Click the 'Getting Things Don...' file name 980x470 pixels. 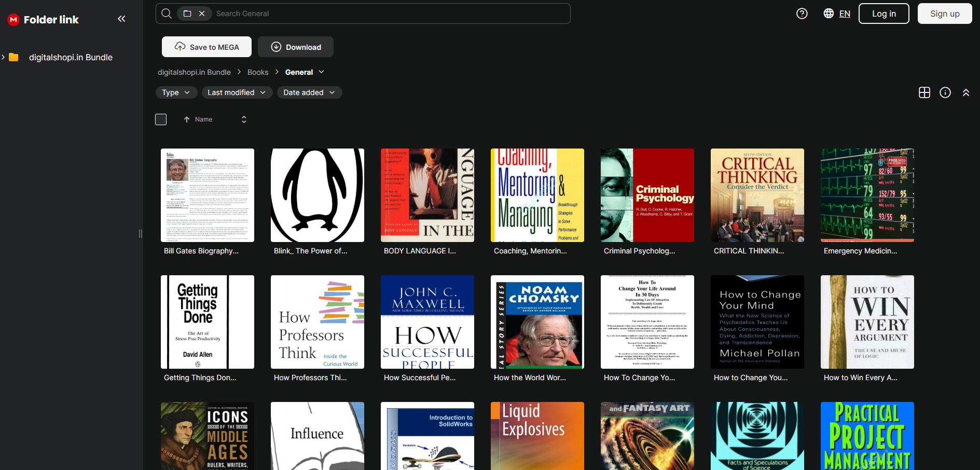click(x=200, y=378)
